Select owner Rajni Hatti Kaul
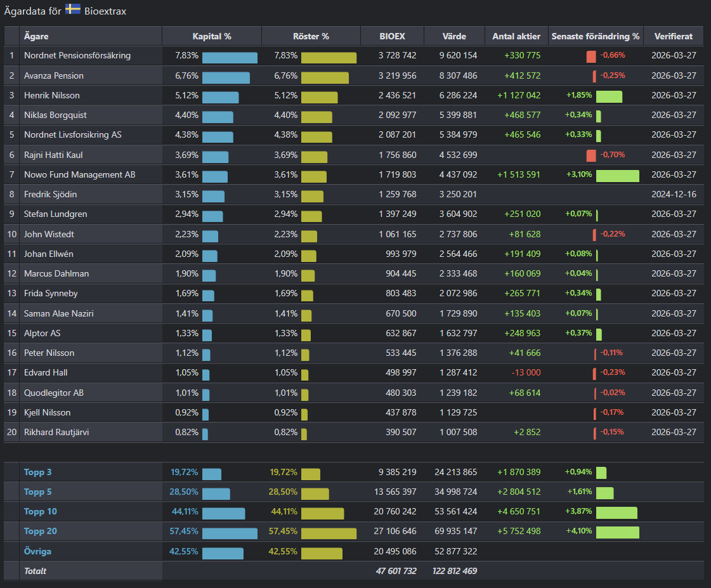The width and height of the screenshot is (711, 588). [53, 155]
